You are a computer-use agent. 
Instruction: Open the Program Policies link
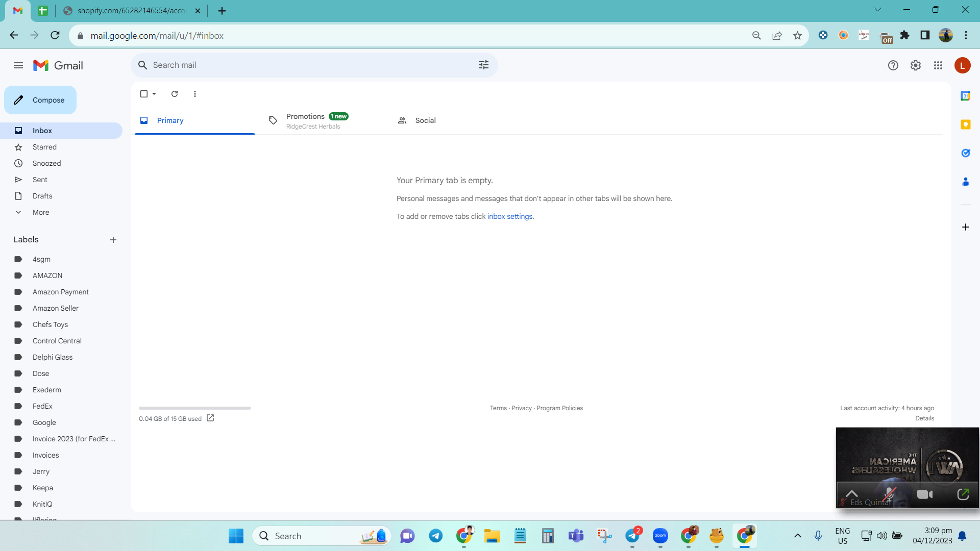(x=559, y=408)
